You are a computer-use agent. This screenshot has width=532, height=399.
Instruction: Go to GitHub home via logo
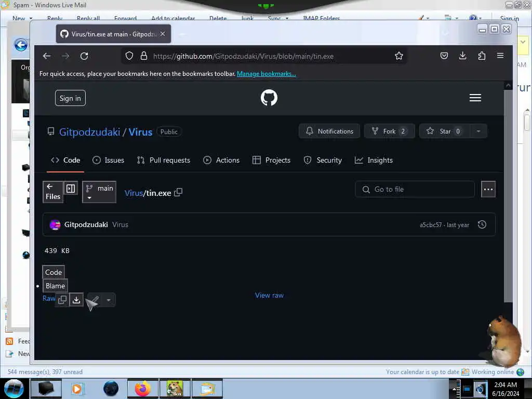pos(269,98)
